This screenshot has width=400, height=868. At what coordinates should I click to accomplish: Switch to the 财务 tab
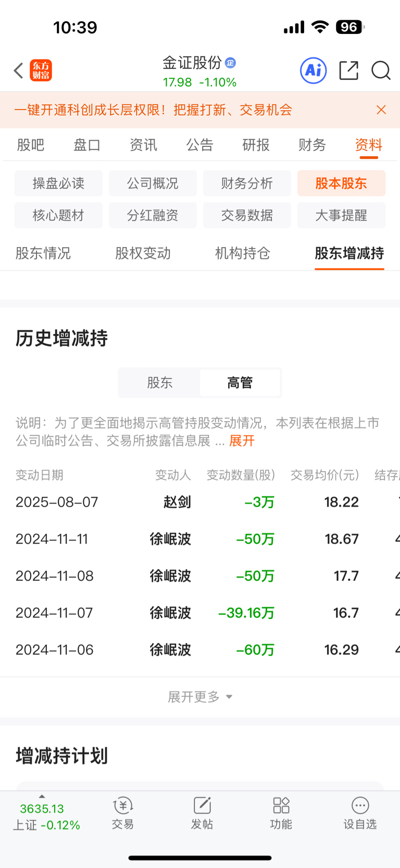tap(312, 145)
